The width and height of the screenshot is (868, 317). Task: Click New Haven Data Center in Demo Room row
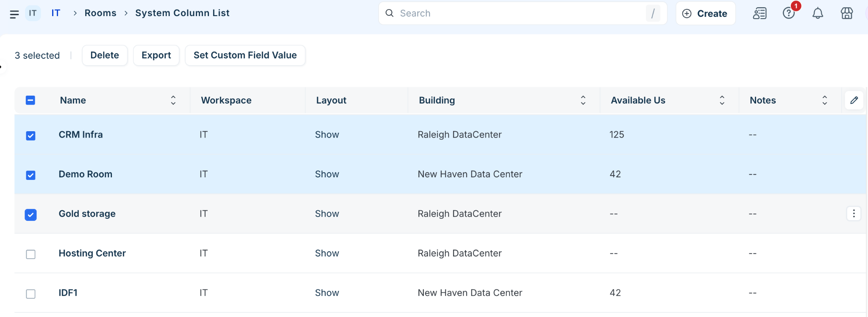(470, 174)
